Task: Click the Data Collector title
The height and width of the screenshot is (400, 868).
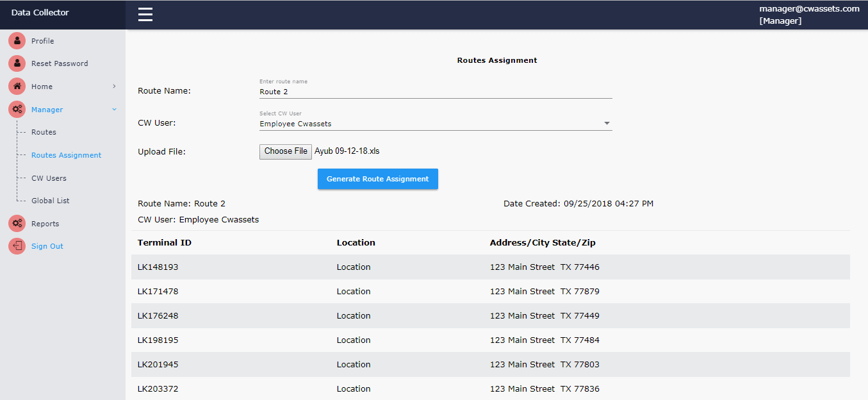Action: [40, 13]
